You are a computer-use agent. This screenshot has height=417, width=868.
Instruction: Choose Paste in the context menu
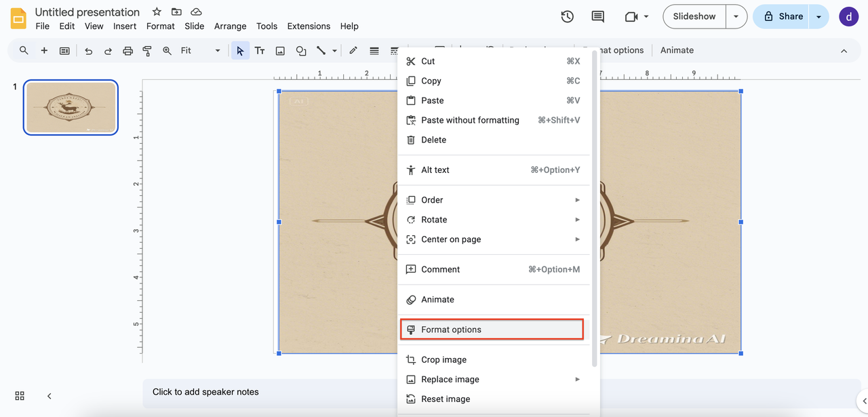(492, 100)
